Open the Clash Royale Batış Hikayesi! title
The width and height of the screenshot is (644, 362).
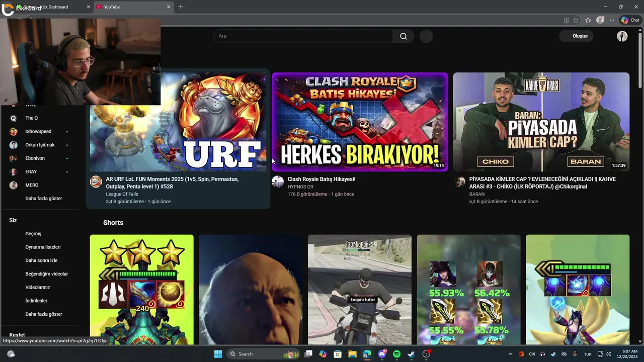[x=321, y=179]
